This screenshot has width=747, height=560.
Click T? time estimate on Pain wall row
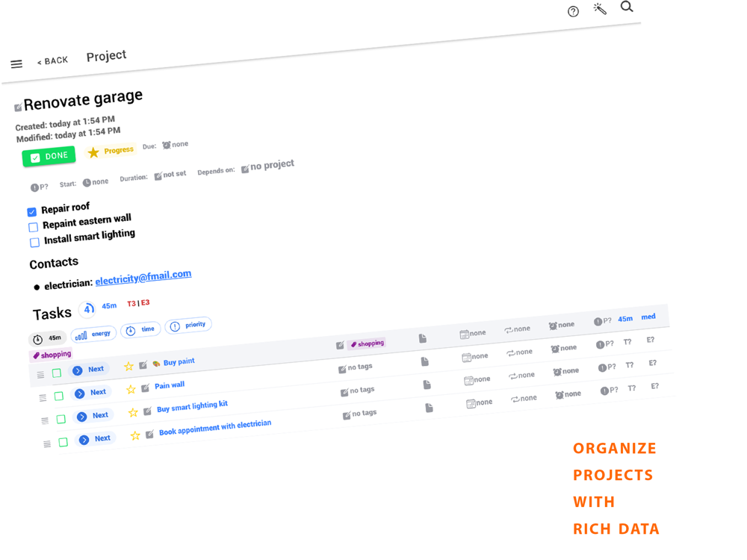click(627, 343)
